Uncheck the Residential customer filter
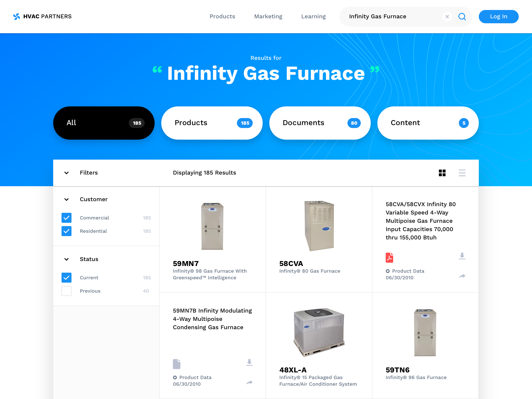Screen dimensions: 532x399 point(66,231)
